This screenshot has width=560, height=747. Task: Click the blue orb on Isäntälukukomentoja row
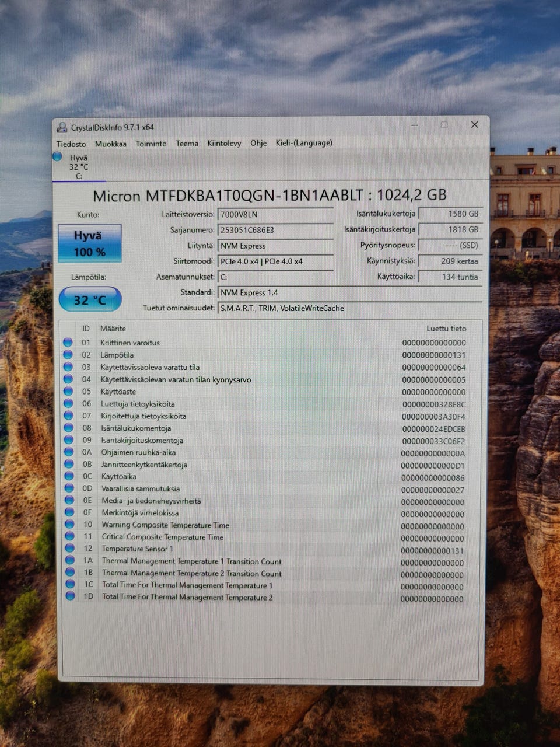tap(69, 428)
